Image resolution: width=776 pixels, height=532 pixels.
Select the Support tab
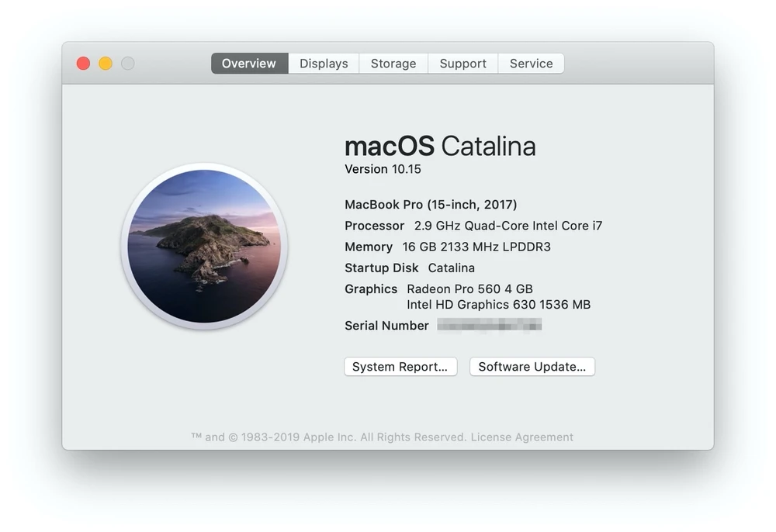coord(462,64)
